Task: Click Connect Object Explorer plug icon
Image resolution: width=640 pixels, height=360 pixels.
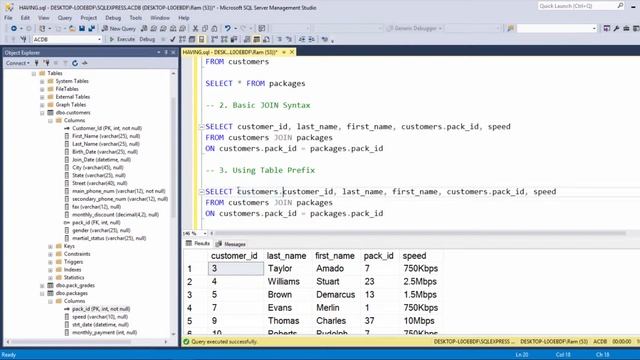Action: (37, 63)
